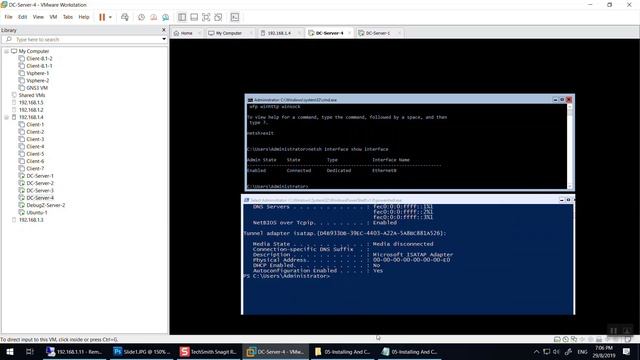Open the library search filter dropdown
The image size is (640, 360).
(164, 39)
